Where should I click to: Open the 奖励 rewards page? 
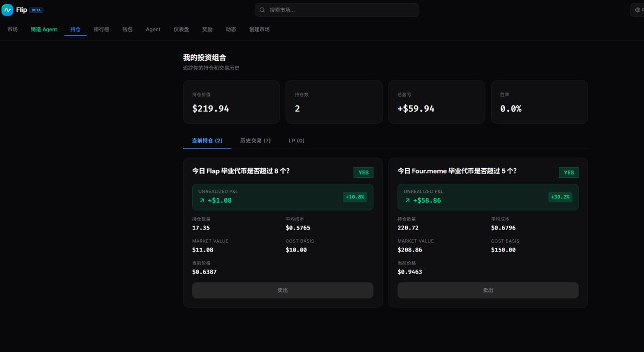point(207,30)
